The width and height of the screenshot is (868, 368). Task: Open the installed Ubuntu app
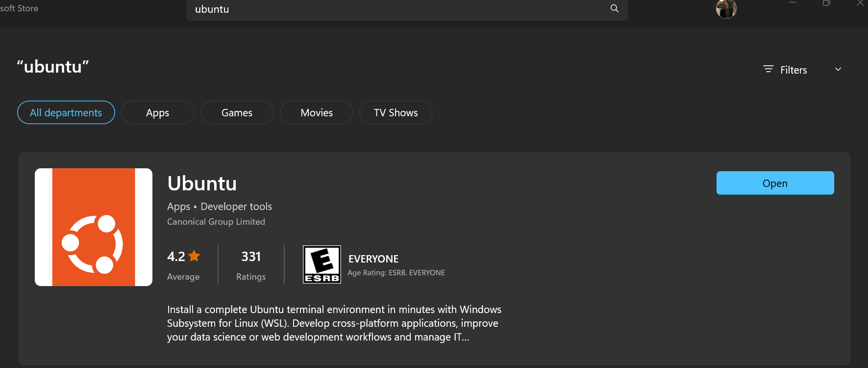pos(775,183)
